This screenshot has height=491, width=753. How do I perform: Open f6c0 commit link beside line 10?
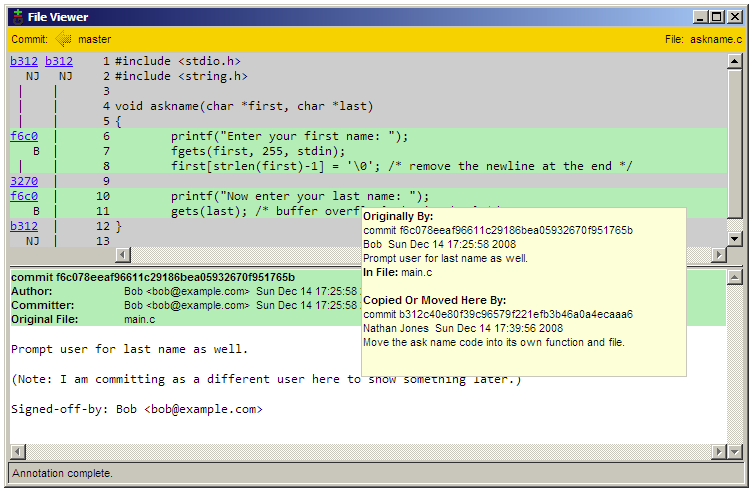coord(24,196)
